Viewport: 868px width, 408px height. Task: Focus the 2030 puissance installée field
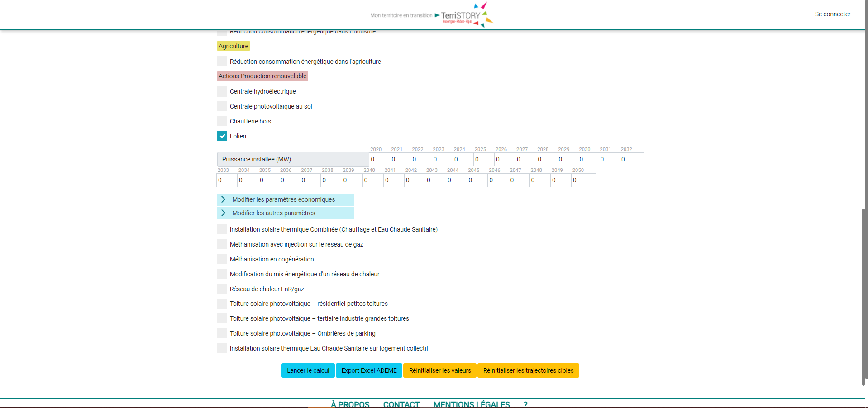[x=588, y=159]
